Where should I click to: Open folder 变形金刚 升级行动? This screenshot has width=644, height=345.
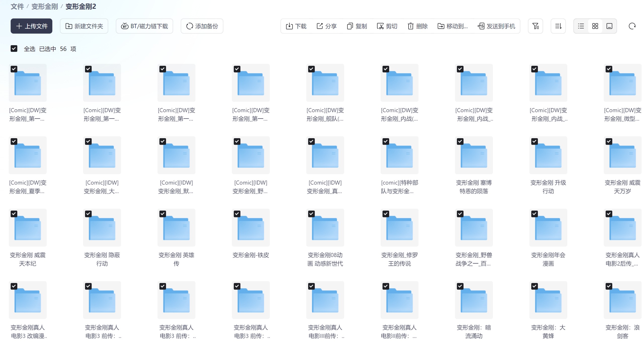pyautogui.click(x=548, y=155)
